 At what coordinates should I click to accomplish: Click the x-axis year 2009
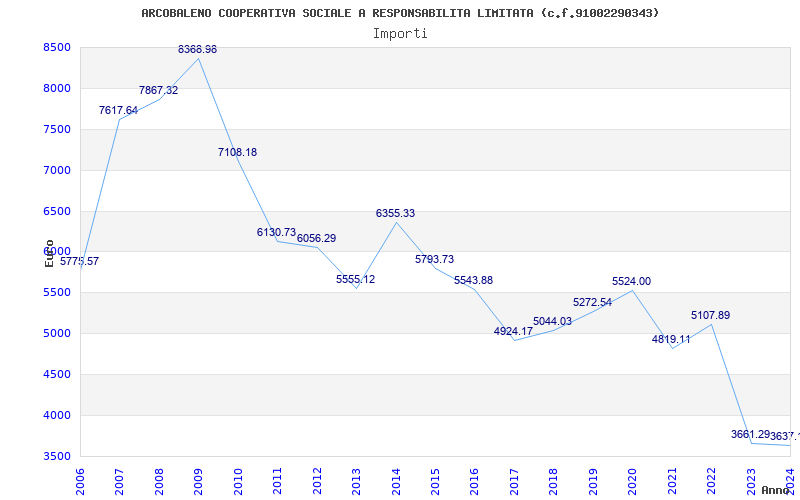point(198,481)
